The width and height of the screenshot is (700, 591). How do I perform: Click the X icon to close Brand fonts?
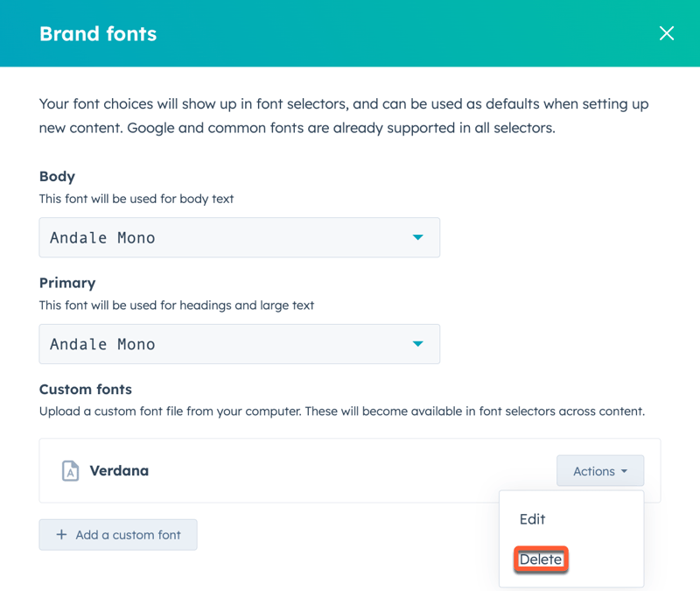(667, 33)
